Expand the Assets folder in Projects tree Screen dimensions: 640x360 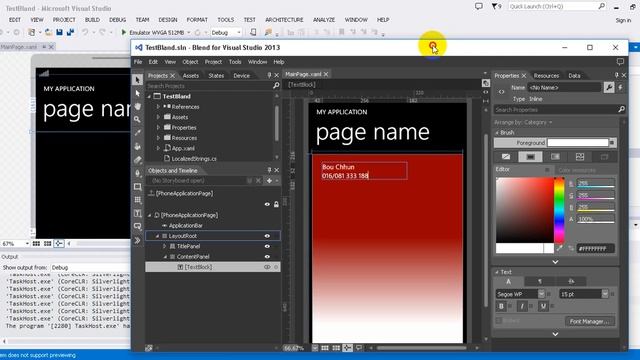[158, 117]
